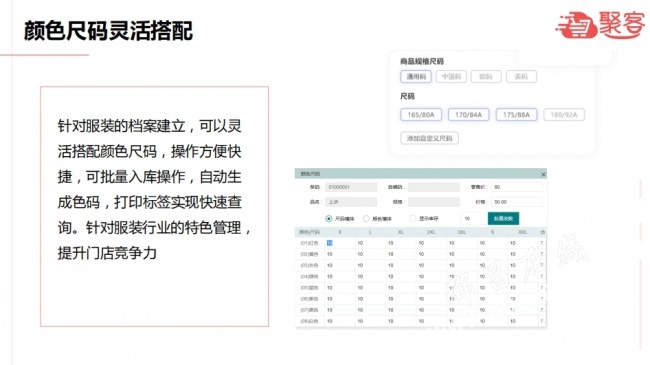Click the 2XL cell in row (04)
The width and height of the screenshot is (650, 365).
432,277
